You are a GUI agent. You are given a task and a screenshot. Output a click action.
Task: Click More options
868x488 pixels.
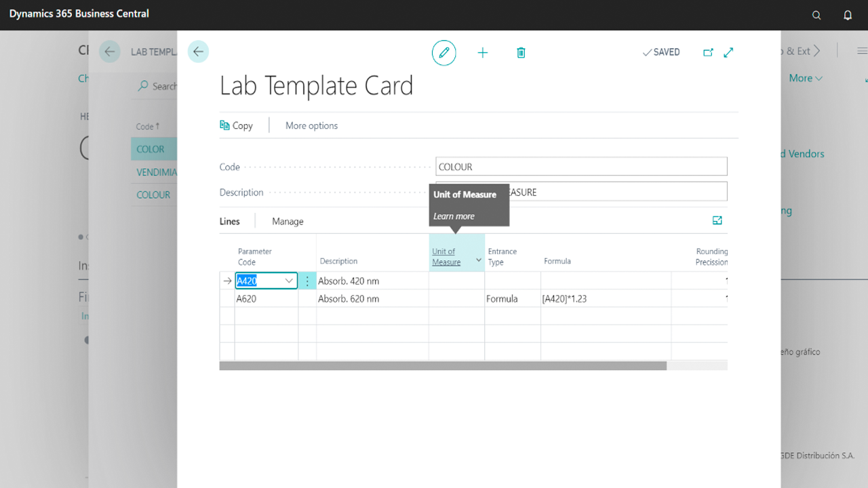(311, 125)
